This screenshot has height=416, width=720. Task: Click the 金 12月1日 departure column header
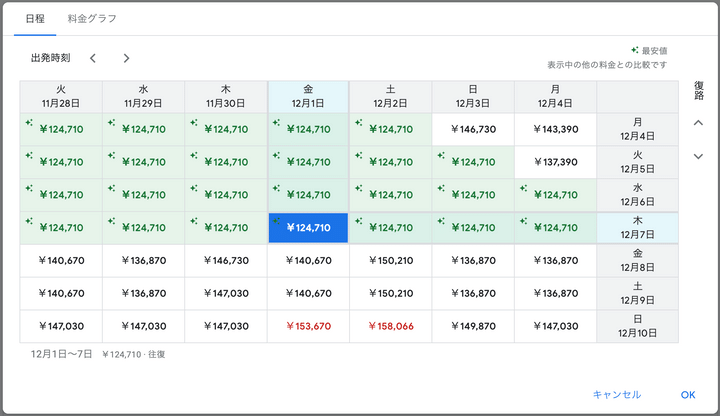click(x=308, y=96)
